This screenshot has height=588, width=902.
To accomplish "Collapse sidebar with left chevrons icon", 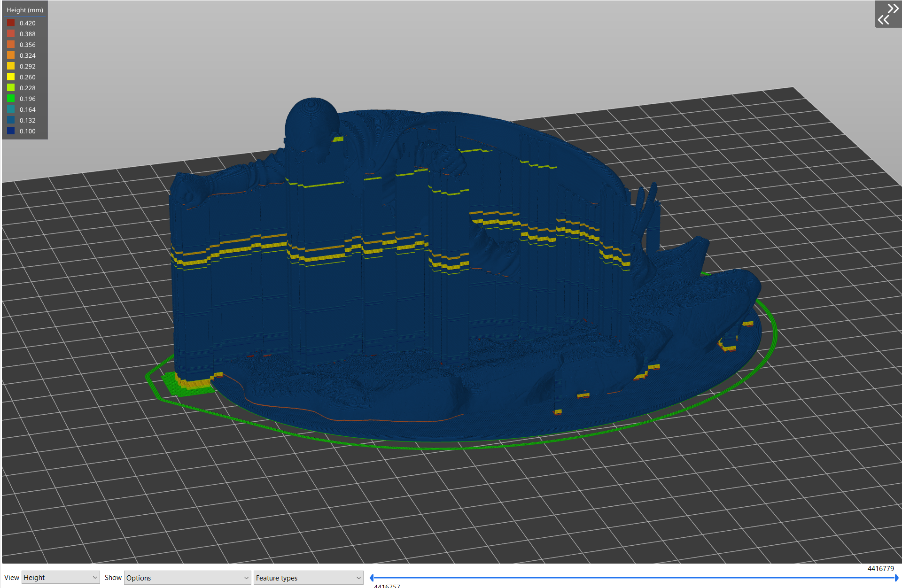I will (883, 20).
